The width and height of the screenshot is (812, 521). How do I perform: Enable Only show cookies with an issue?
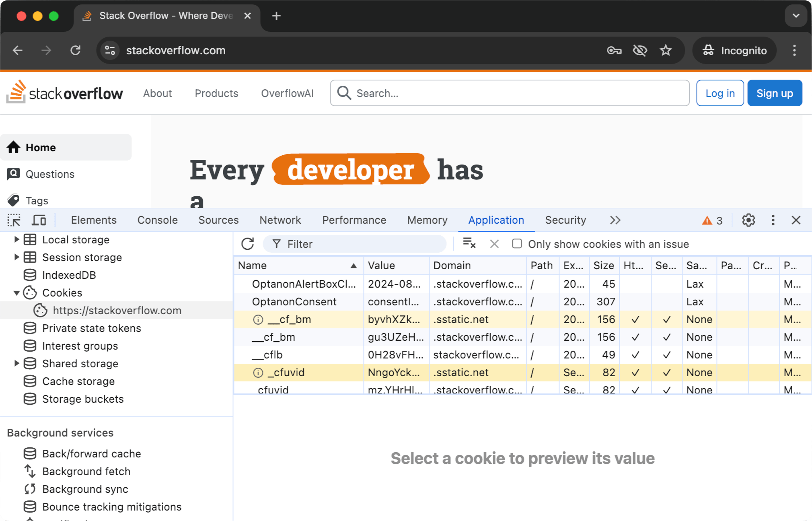pyautogui.click(x=517, y=244)
